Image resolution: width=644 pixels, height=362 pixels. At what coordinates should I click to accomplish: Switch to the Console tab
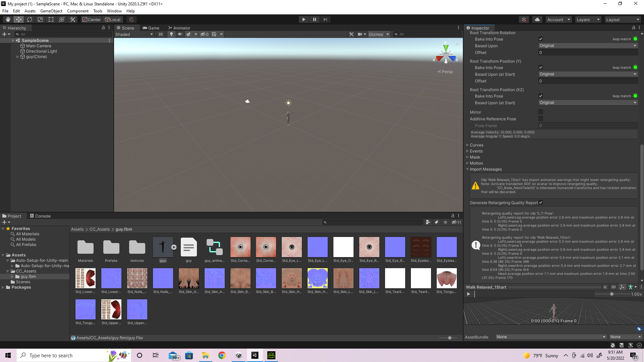[x=40, y=216]
